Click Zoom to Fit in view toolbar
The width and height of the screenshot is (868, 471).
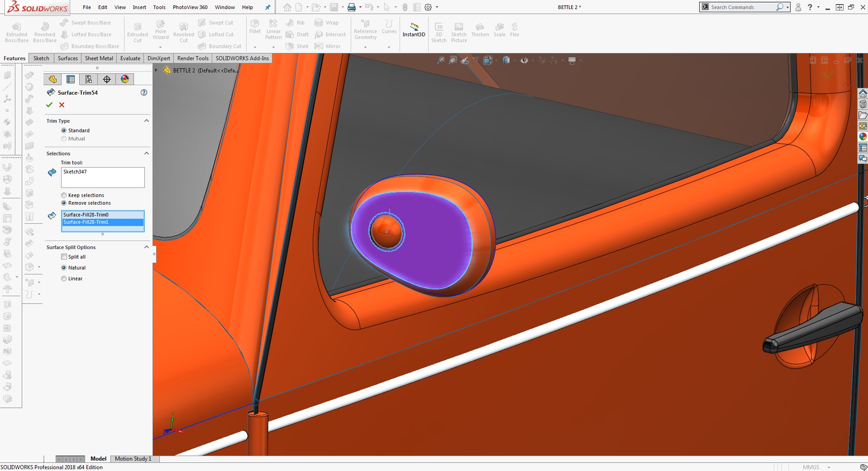coord(441,60)
